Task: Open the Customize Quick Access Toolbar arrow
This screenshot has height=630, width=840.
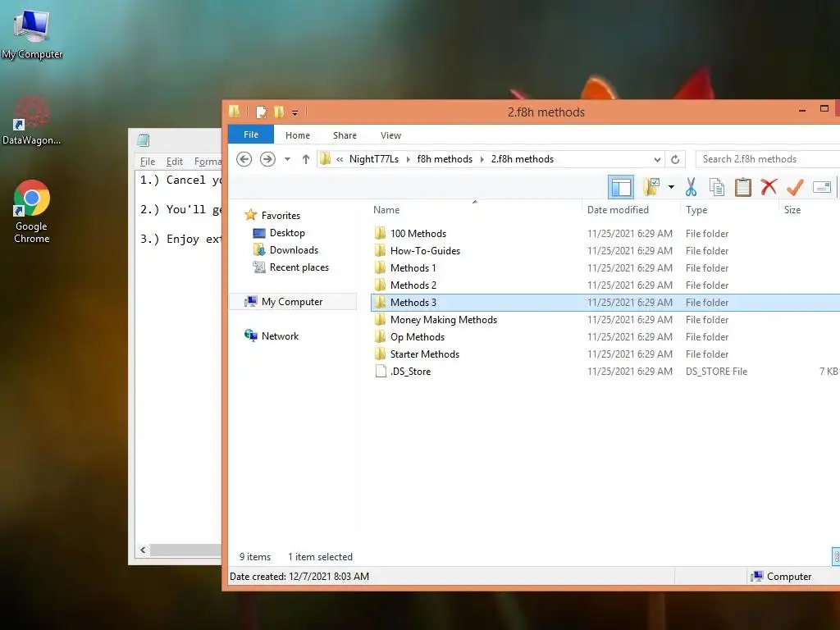Action: pos(294,112)
